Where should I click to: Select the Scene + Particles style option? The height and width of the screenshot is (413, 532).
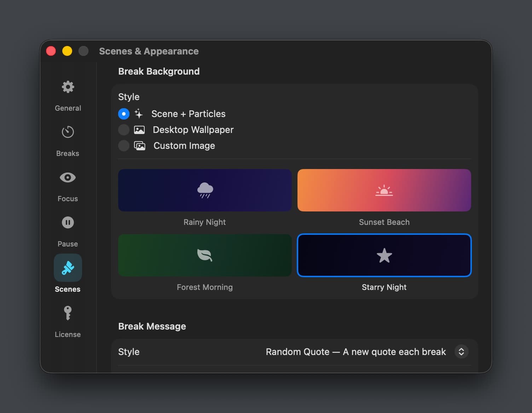coord(123,114)
